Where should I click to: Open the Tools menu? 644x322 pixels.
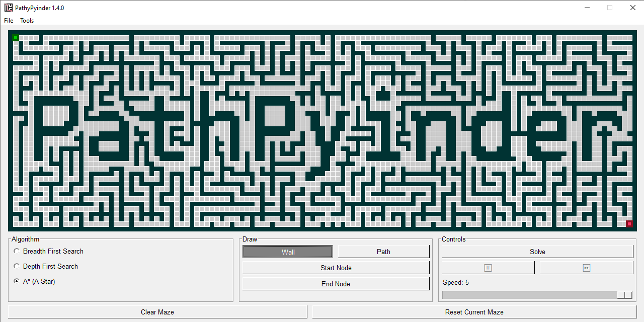click(27, 21)
